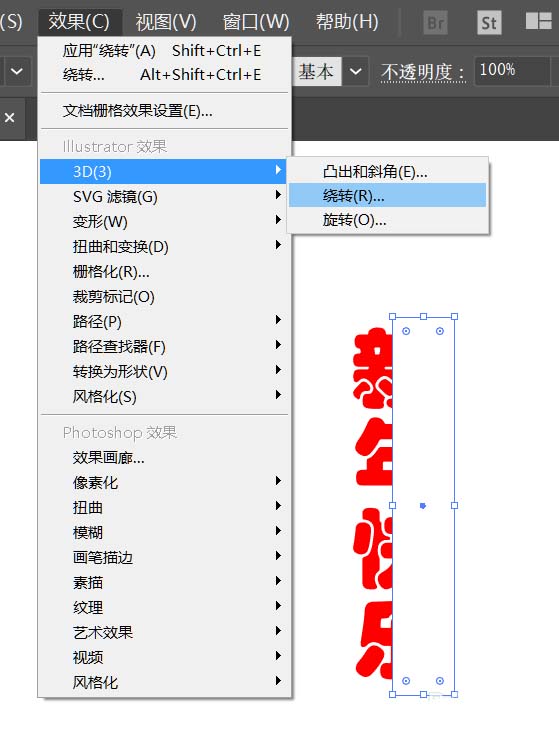Open the 效果(C) menu

coord(79,22)
